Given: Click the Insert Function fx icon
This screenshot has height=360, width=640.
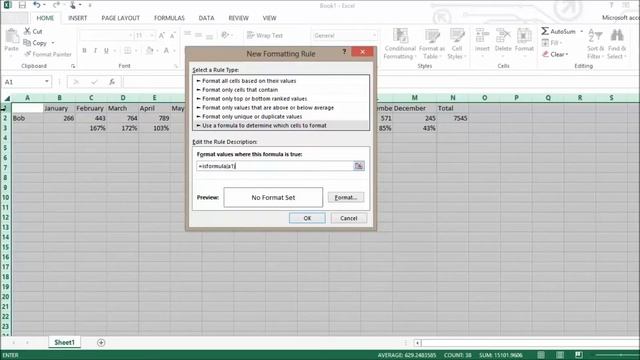Looking at the screenshot, I should coord(112,82).
